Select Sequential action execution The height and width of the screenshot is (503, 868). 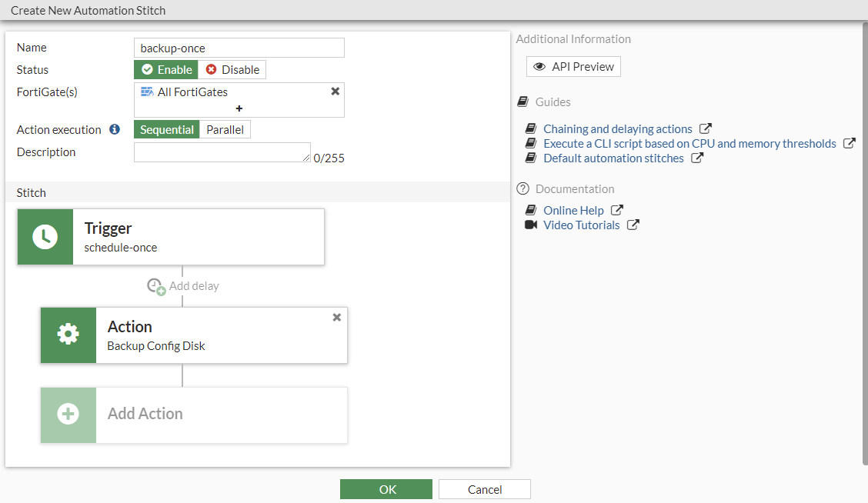pyautogui.click(x=166, y=130)
